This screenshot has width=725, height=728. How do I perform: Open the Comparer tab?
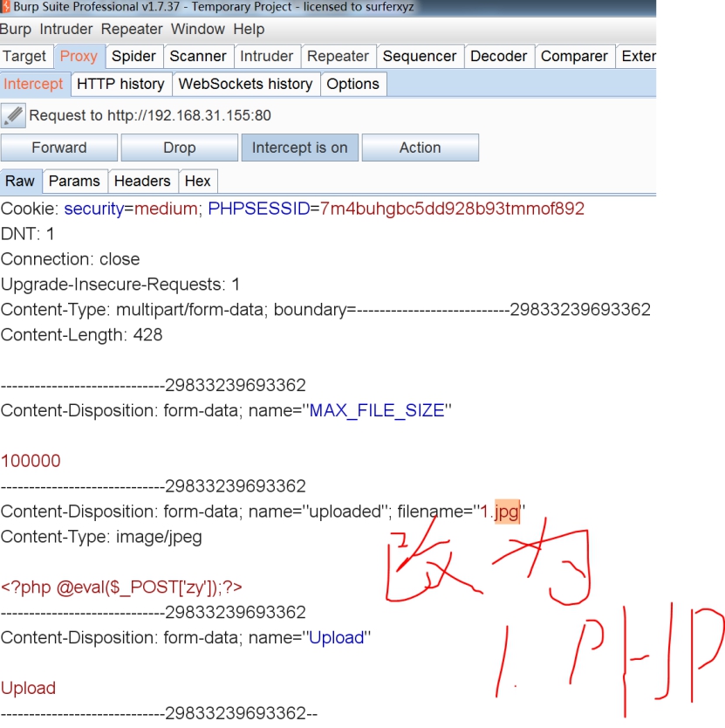(574, 56)
